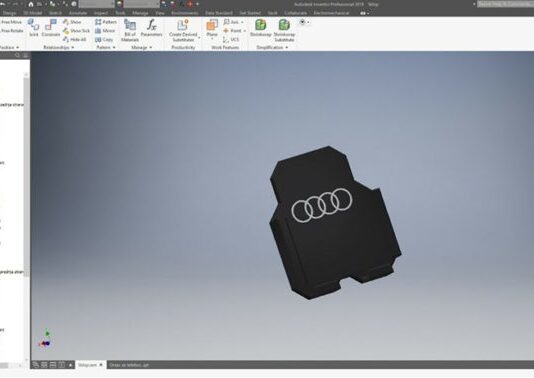Click Create Derived Substitutes icon
Image resolution: width=534 pixels, height=378 pixels.
183,25
